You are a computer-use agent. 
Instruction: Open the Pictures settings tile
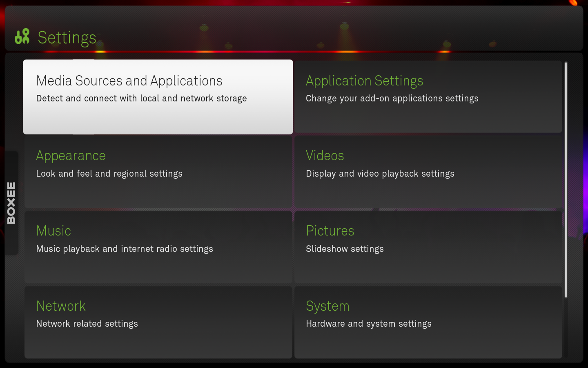tap(428, 247)
